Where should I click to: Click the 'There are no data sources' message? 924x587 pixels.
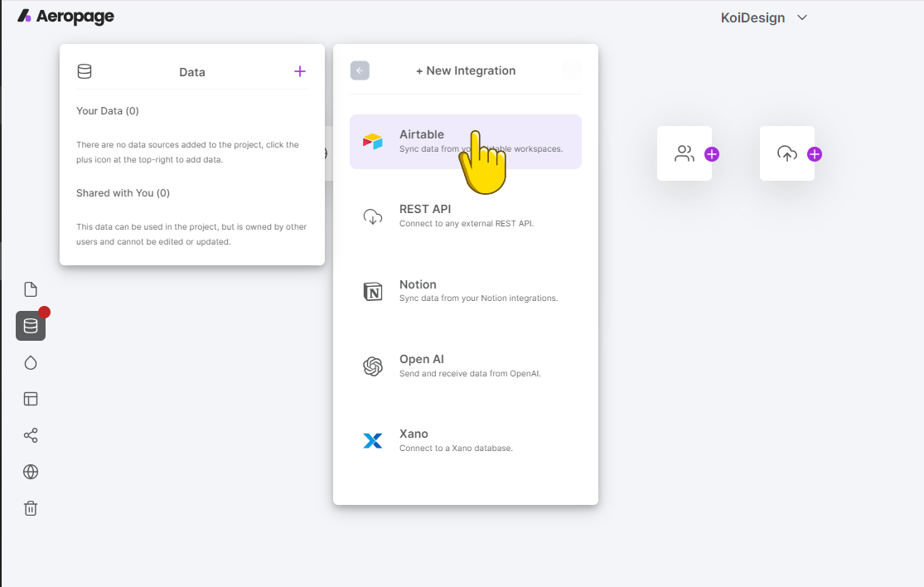(187, 152)
